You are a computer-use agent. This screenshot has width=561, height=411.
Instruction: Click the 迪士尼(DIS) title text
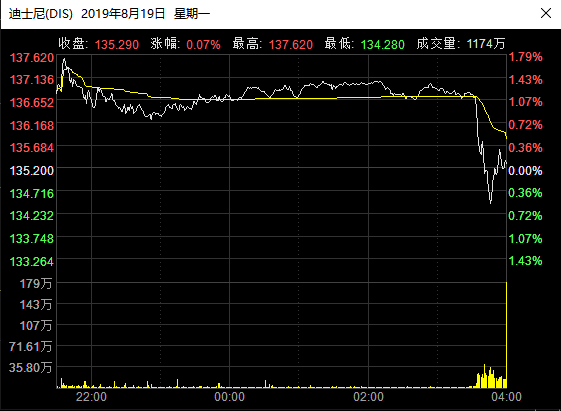point(41,14)
